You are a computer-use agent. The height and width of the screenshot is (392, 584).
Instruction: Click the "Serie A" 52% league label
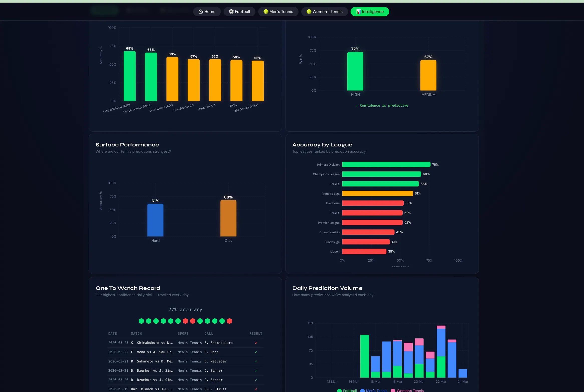click(335, 213)
